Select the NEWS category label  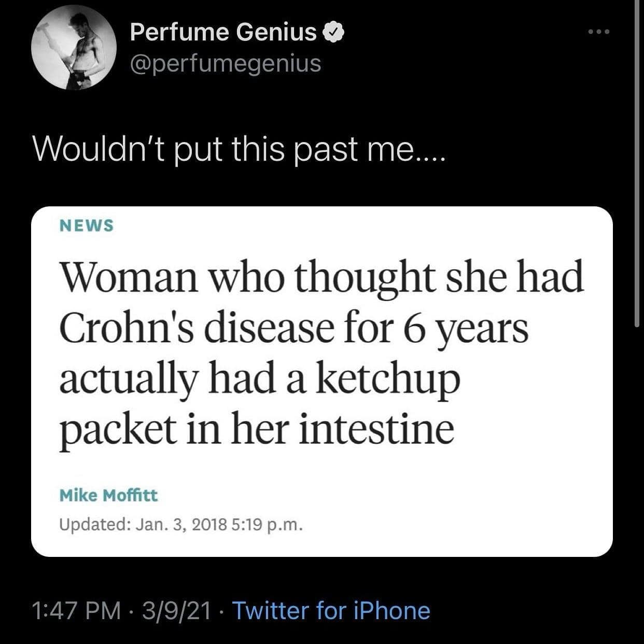[x=87, y=226]
